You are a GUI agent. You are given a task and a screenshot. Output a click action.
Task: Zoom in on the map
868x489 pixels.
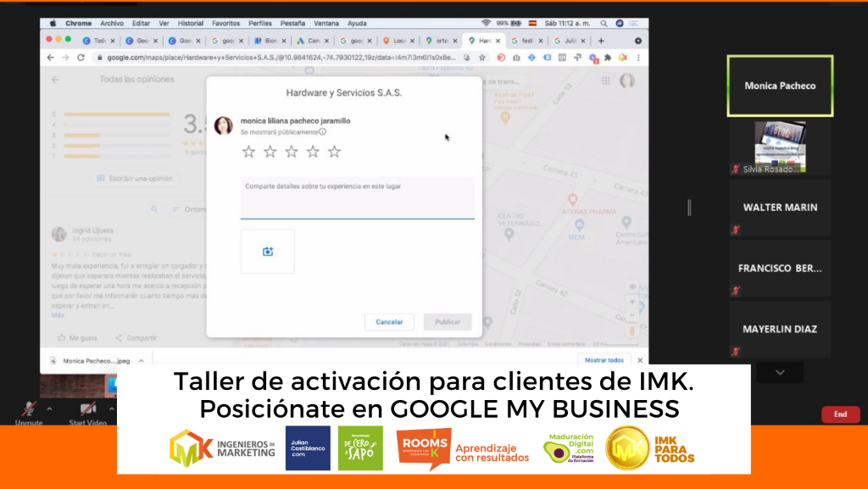click(632, 302)
